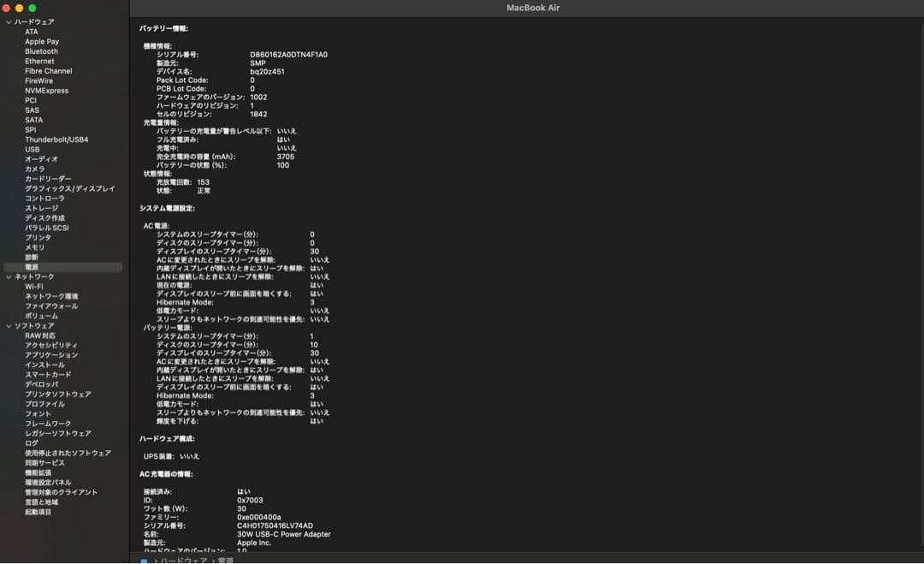Screen dimensions: 924x564
Task: Select Bluetooth in the sidebar
Action: [x=41, y=51]
